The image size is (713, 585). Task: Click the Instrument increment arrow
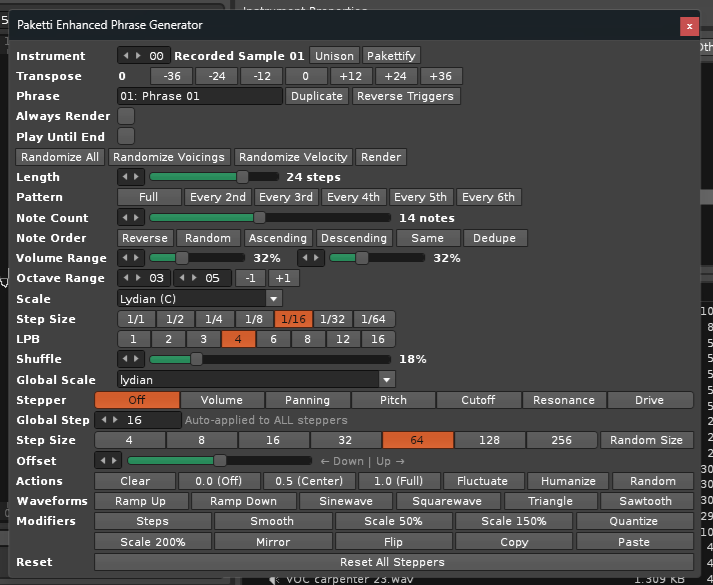point(138,56)
